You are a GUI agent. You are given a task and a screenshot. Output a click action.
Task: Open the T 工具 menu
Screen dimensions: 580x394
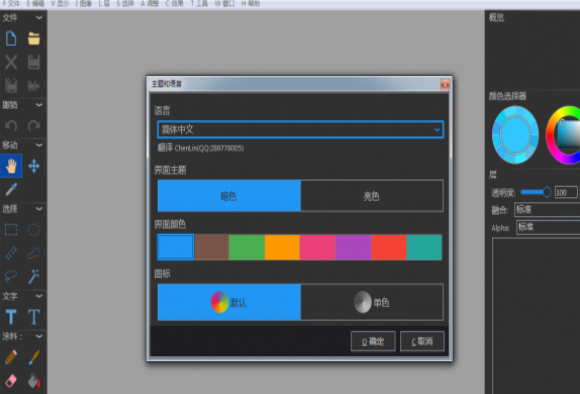pos(199,3)
